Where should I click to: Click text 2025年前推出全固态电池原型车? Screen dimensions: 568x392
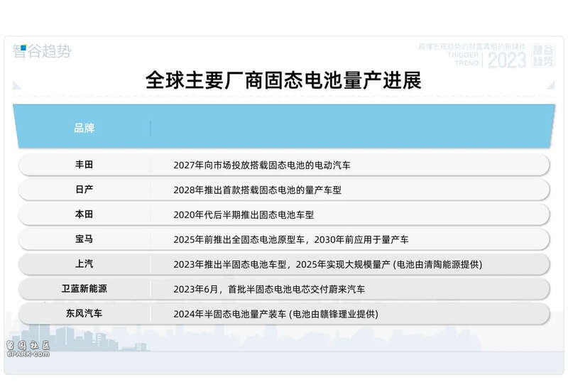point(239,239)
